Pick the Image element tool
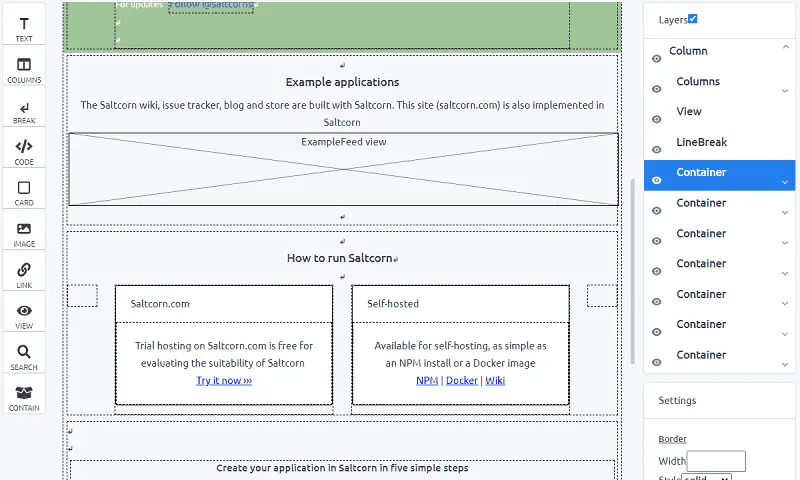Viewport: 800px width, 480px height. [x=24, y=233]
